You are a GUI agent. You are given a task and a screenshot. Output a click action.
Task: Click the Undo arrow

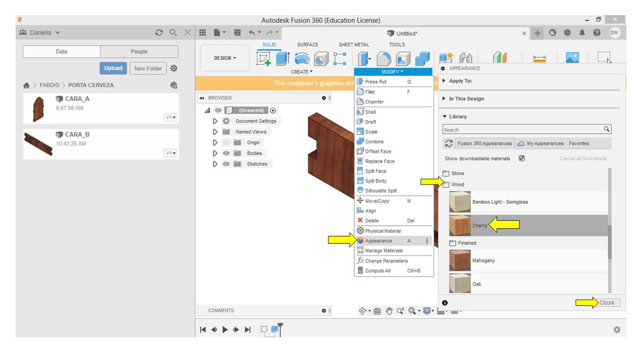pyautogui.click(x=252, y=33)
